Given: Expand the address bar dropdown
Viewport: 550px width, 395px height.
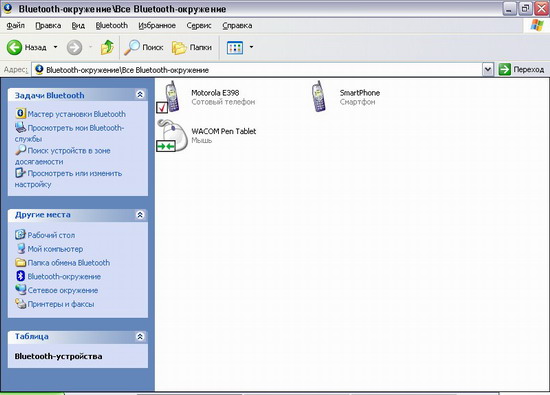Looking at the screenshot, I should tap(488, 69).
